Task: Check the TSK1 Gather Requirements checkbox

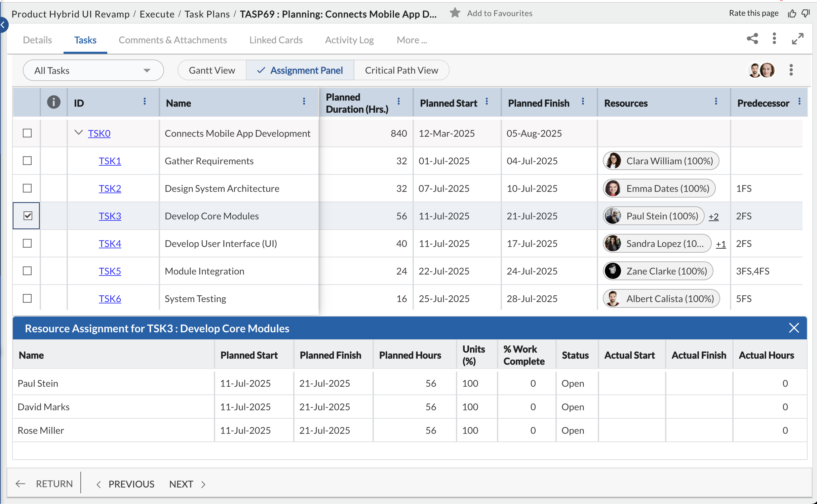Action: click(27, 161)
